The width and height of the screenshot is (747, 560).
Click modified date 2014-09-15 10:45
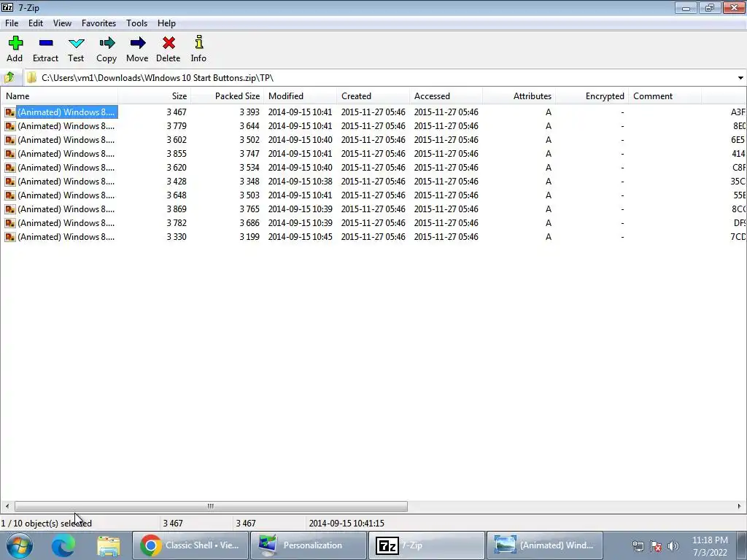click(300, 237)
